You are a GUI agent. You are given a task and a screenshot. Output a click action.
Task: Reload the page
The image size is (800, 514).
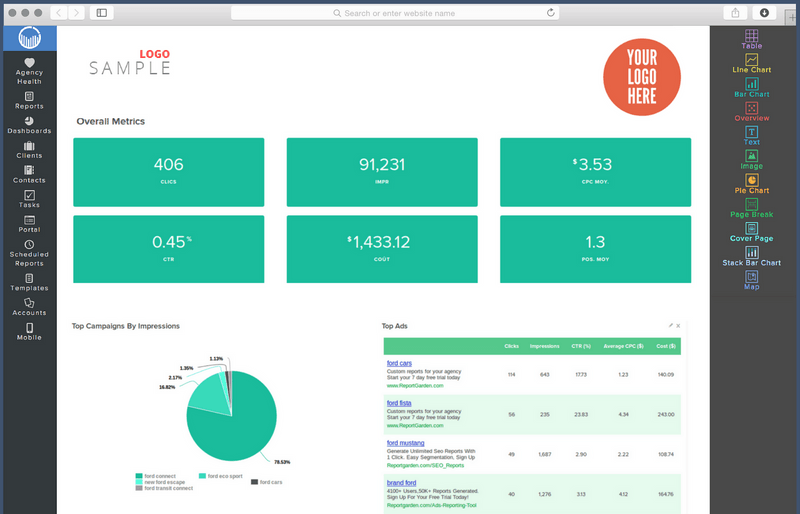click(x=551, y=13)
